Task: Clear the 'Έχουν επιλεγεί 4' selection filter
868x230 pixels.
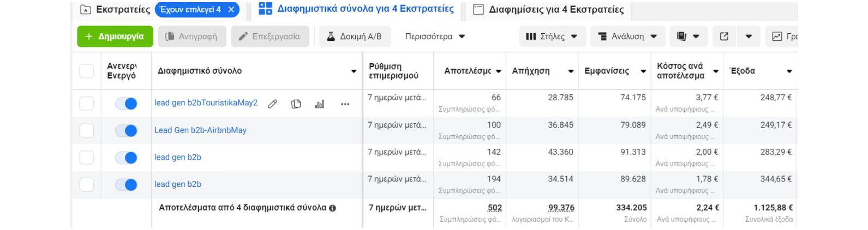Action: (x=231, y=9)
